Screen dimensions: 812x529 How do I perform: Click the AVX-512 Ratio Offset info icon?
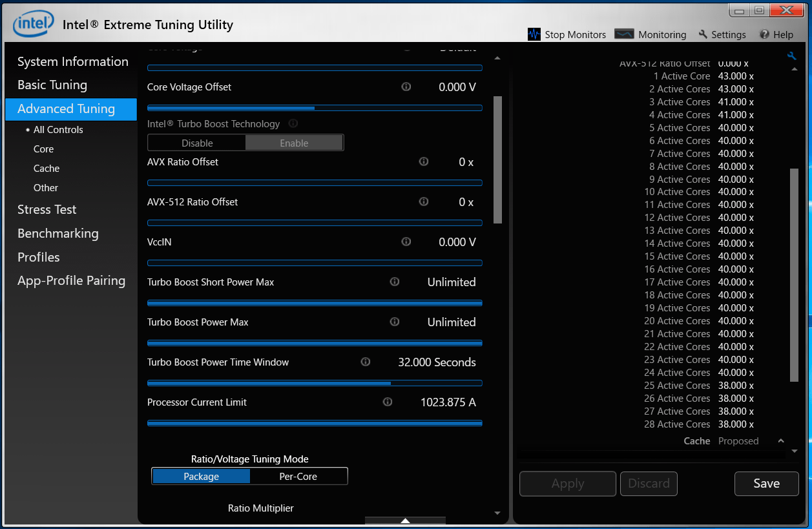pos(424,202)
